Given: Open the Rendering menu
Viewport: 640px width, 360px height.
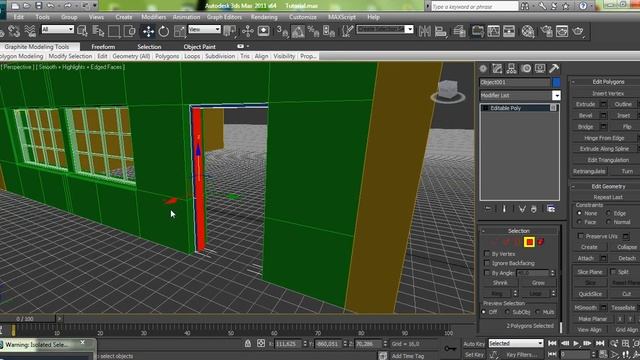Looking at the screenshot, I should [x=264, y=17].
